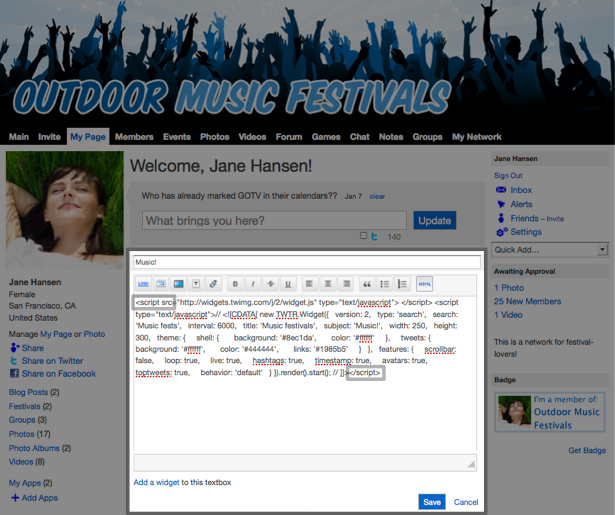Click the insert image toolbar icon
This screenshot has width=615, height=515.
coord(161,284)
